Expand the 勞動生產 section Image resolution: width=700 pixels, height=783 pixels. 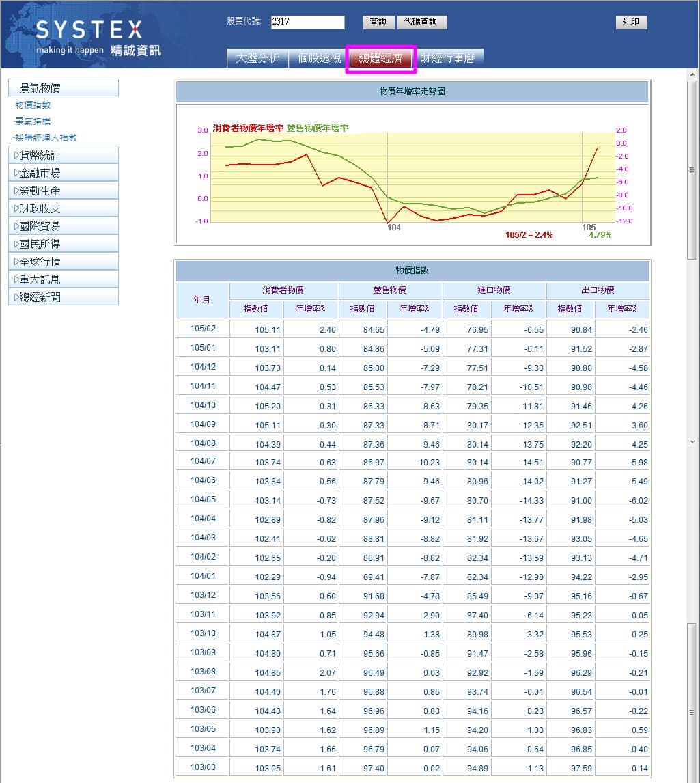[64, 191]
